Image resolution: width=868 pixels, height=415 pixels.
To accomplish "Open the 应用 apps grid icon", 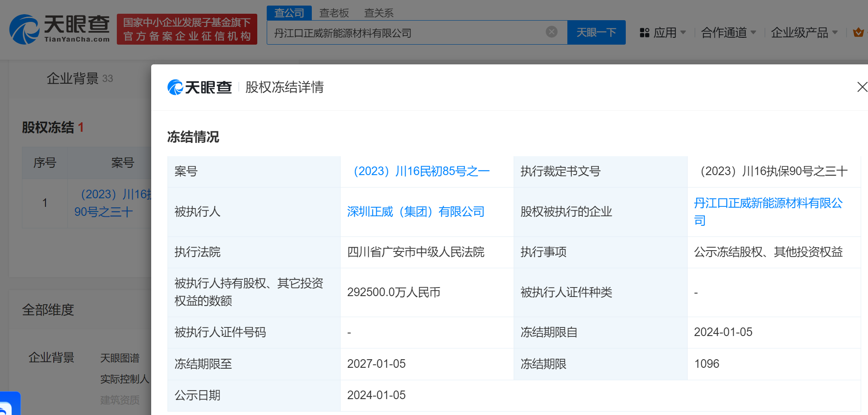I will coord(644,33).
